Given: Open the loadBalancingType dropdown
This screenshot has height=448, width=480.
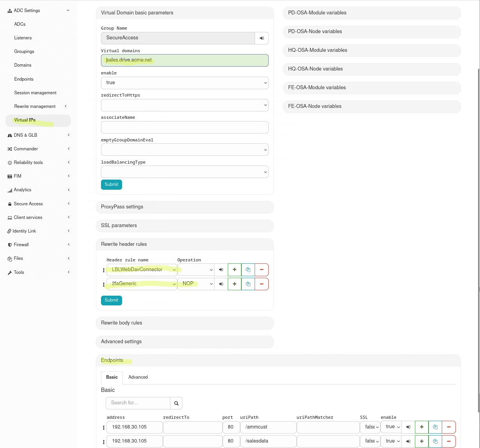Looking at the screenshot, I should (x=184, y=172).
